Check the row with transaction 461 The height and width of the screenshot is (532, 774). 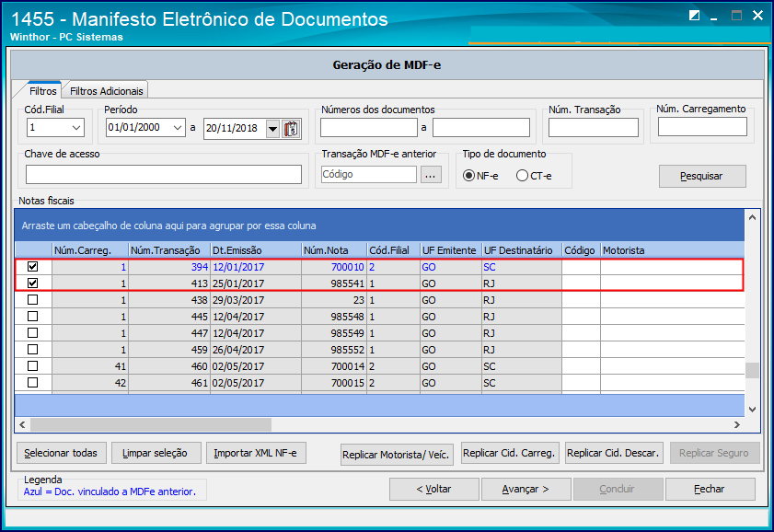point(32,383)
